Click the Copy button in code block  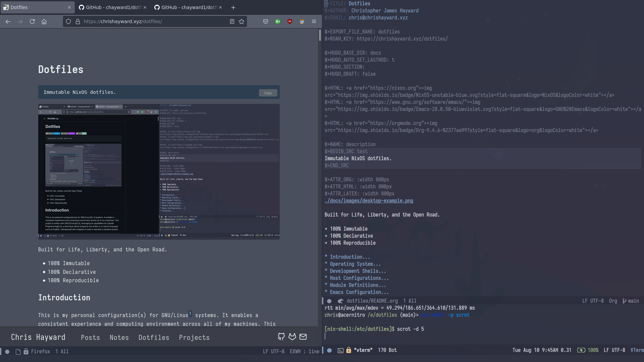point(268,93)
